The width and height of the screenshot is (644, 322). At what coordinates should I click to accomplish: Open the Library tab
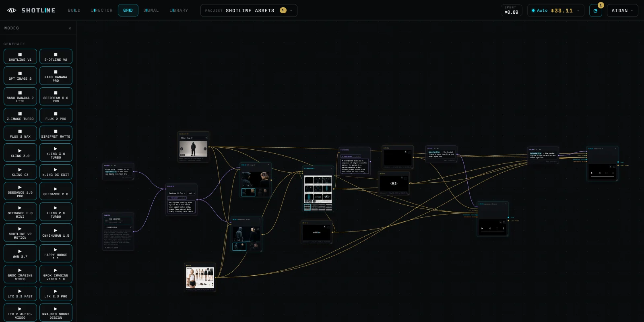coord(179,10)
